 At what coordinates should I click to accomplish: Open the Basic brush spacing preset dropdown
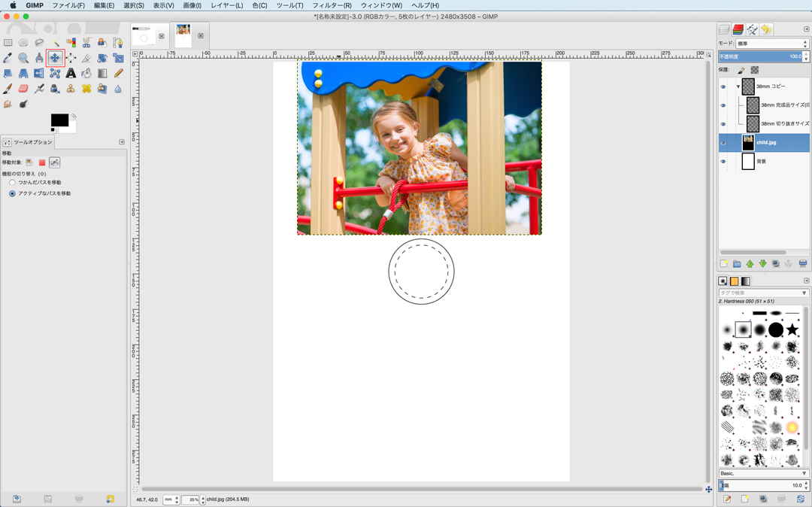[763, 473]
